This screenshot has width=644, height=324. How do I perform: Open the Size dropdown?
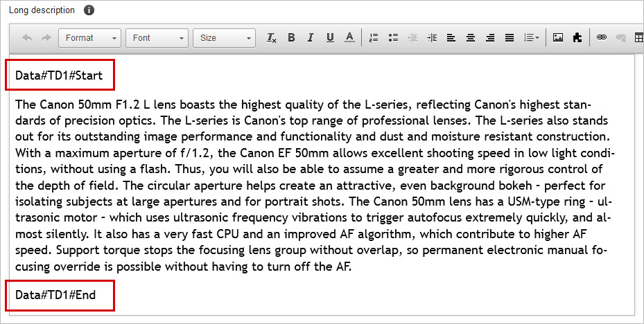224,38
